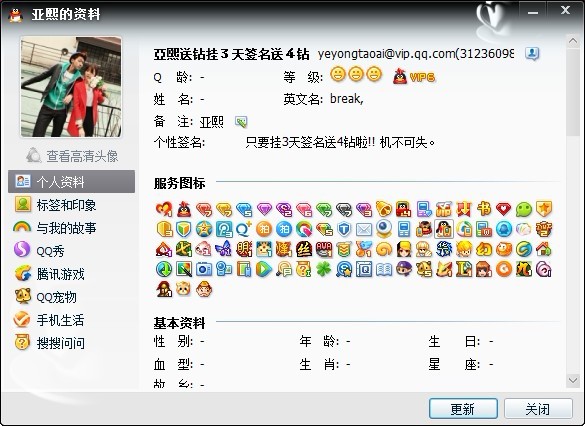Click the picture with magic wand icon
The image size is (585, 426).
click(x=184, y=269)
